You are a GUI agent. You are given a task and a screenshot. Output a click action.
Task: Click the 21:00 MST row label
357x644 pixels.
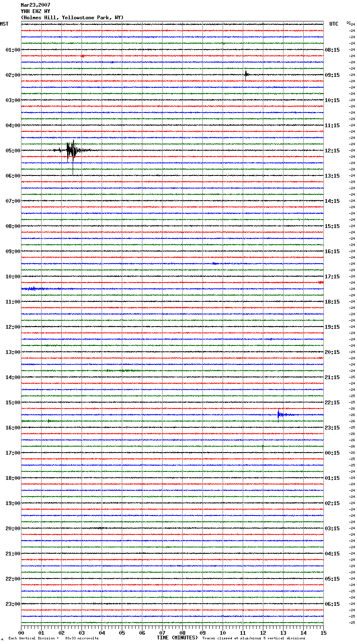pyautogui.click(x=13, y=554)
